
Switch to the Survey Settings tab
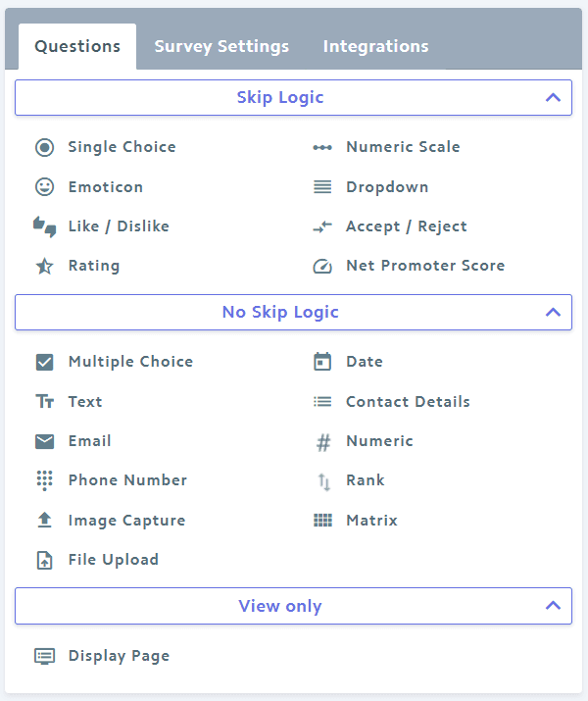click(x=221, y=46)
